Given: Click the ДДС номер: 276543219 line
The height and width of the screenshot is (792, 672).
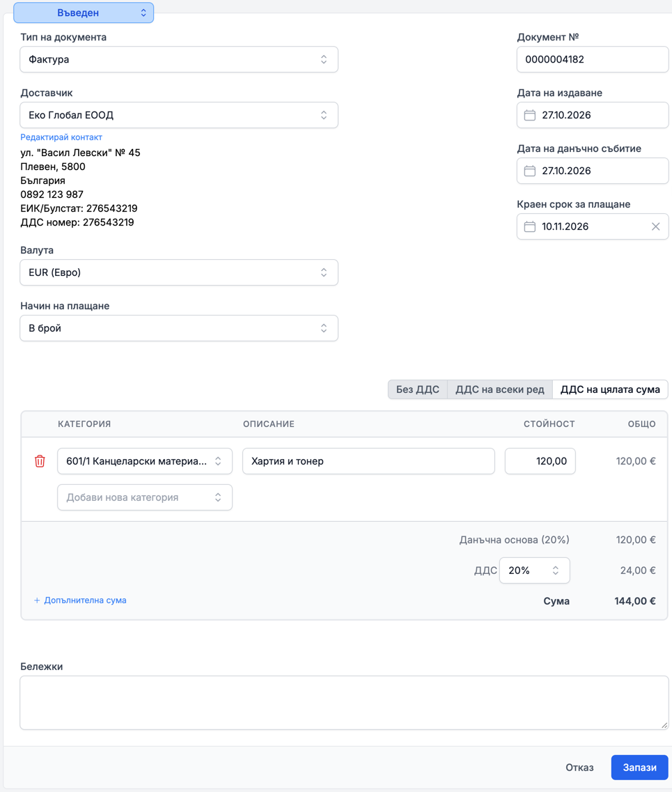Looking at the screenshot, I should pos(77,222).
